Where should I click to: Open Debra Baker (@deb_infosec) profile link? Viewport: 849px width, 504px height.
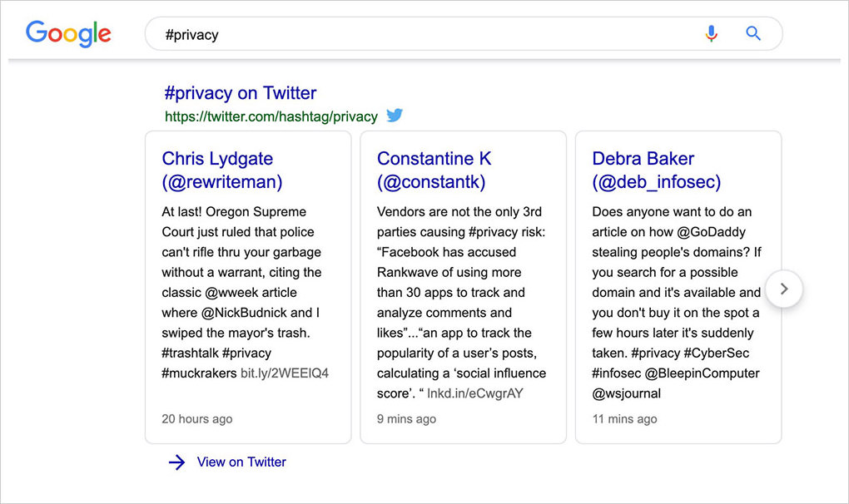click(656, 170)
